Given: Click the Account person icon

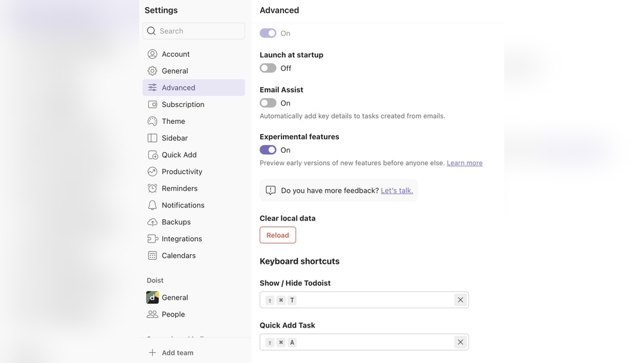Looking at the screenshot, I should tap(153, 54).
